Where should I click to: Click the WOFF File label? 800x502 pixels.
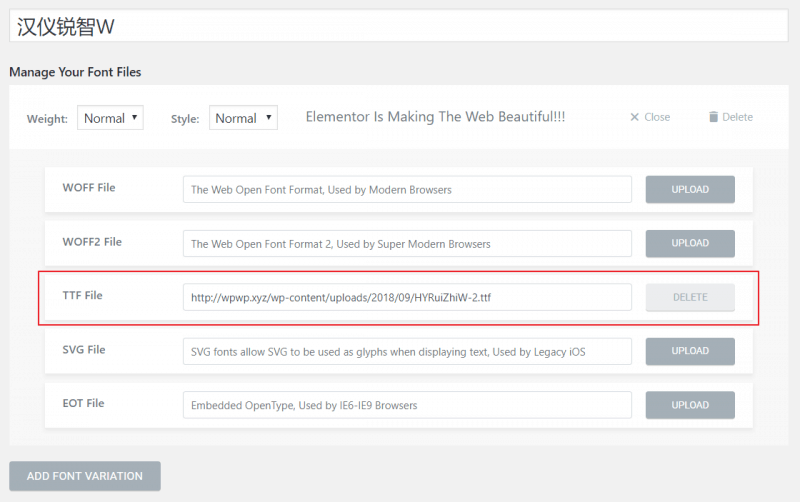(88, 187)
